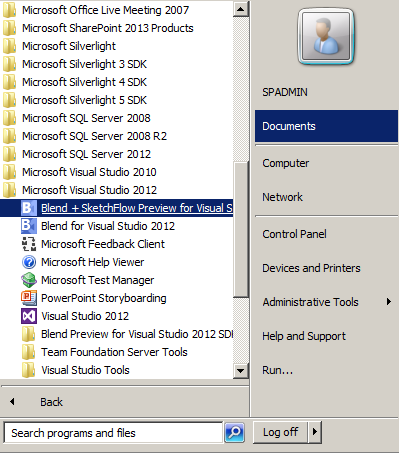
Task: Open Devices and Printers
Action: click(326, 268)
